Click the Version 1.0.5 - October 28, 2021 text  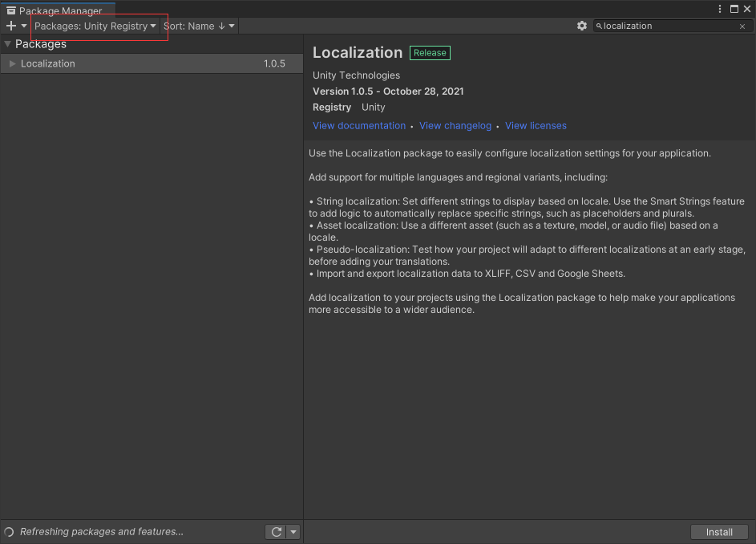[x=388, y=91]
